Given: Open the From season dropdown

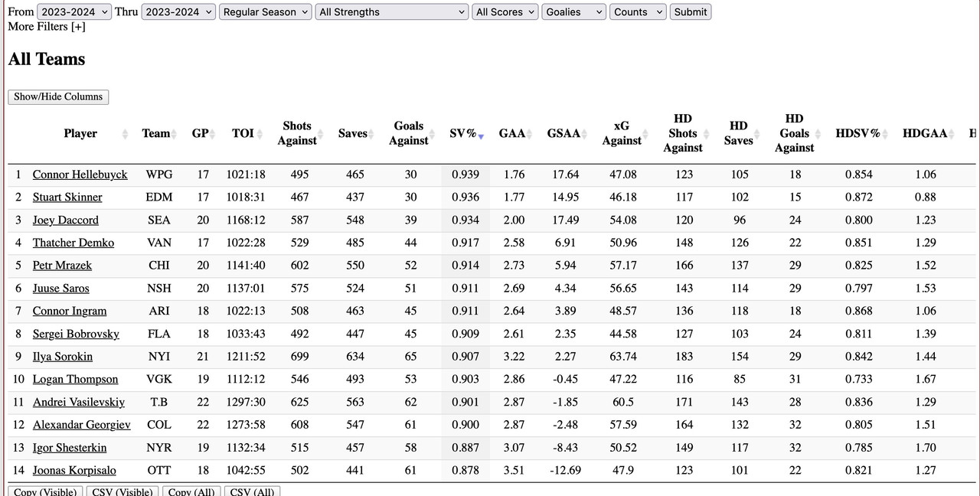Looking at the screenshot, I should point(74,11).
